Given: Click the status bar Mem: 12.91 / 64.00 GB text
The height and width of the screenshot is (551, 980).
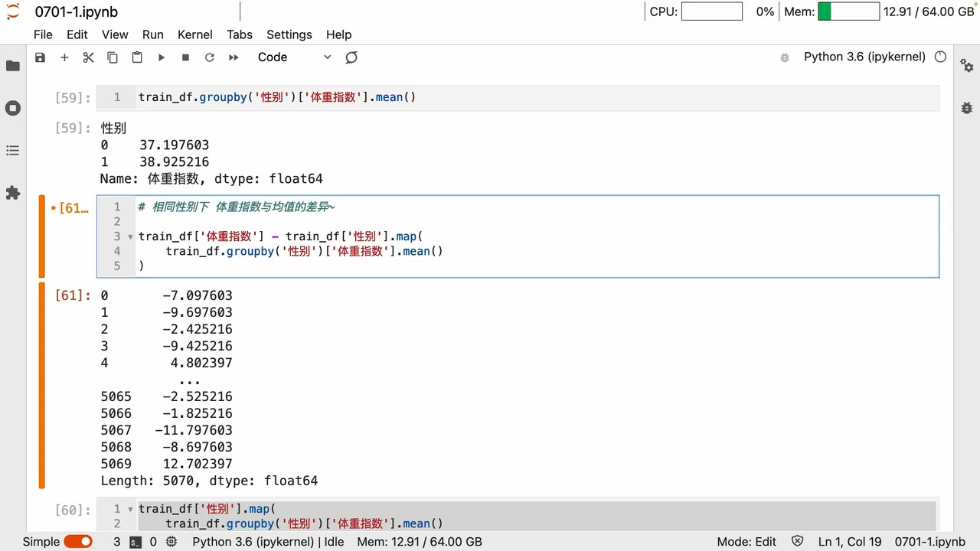Looking at the screenshot, I should click(420, 542).
